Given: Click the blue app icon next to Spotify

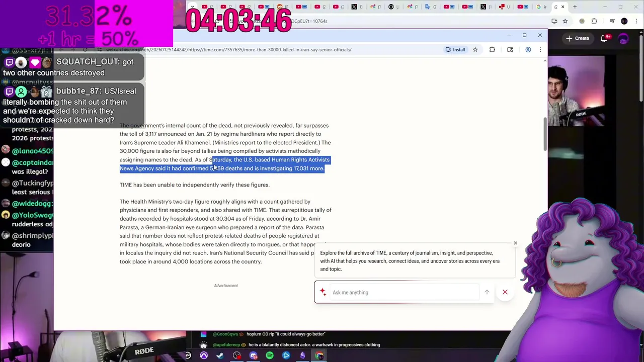Looking at the screenshot, I should [x=286, y=356].
